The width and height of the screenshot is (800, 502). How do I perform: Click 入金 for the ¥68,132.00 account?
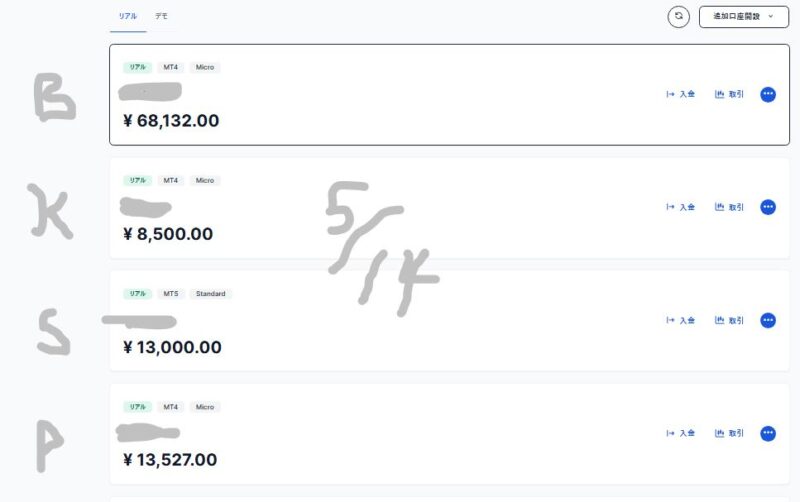(x=681, y=94)
